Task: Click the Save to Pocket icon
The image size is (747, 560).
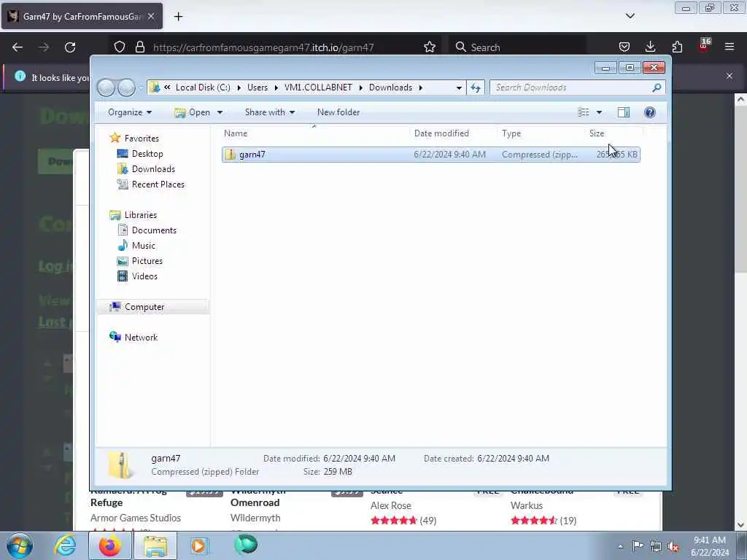Action: point(624,47)
